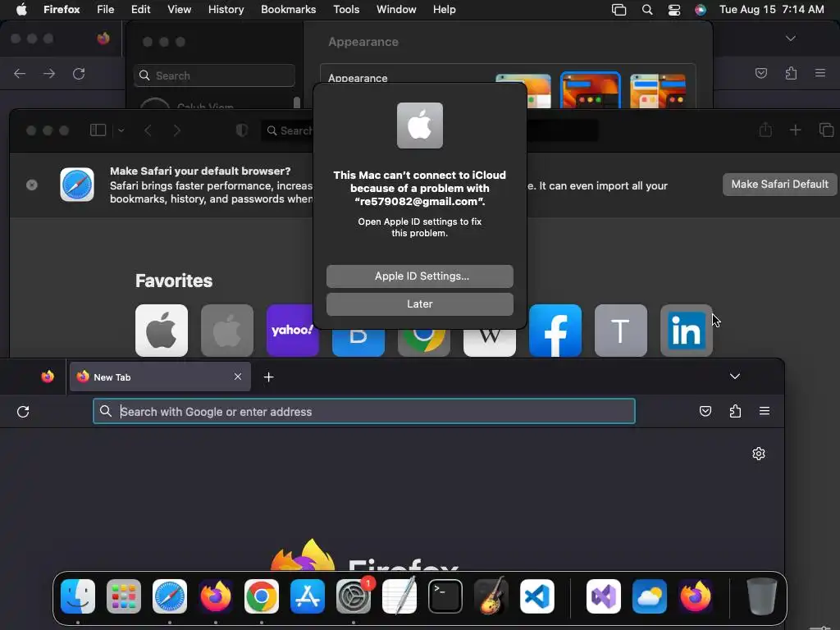Expand list all tabs in background Firefox window

790,38
